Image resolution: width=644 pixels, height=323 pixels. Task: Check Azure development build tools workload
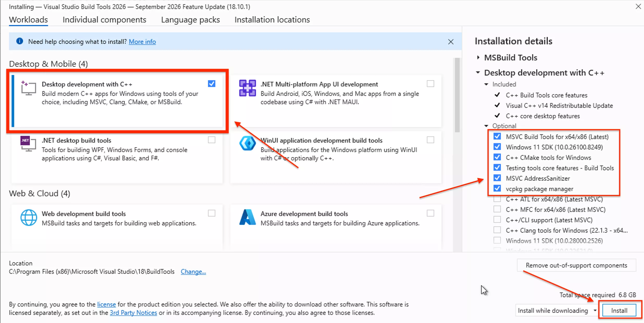click(431, 213)
